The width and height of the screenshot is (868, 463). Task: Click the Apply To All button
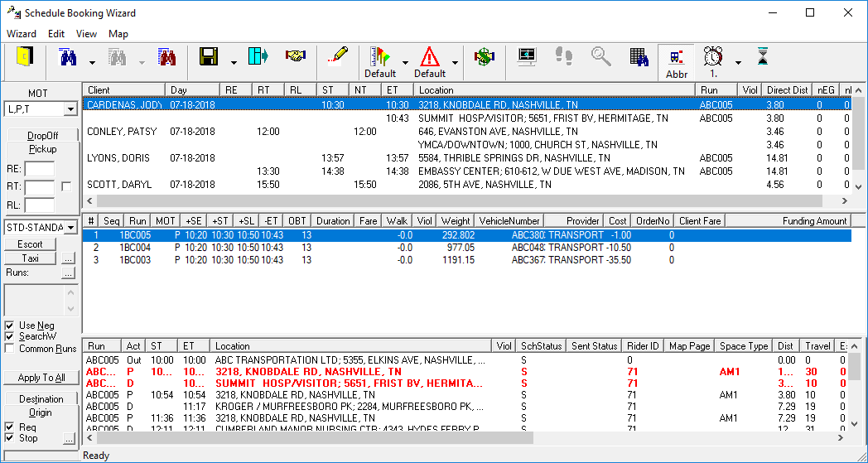tap(41, 378)
